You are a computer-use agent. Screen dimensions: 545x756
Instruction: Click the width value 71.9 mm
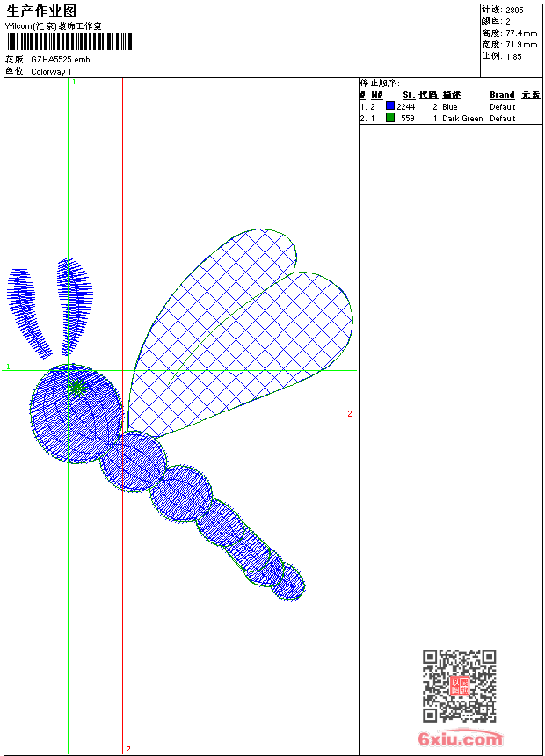[521, 45]
